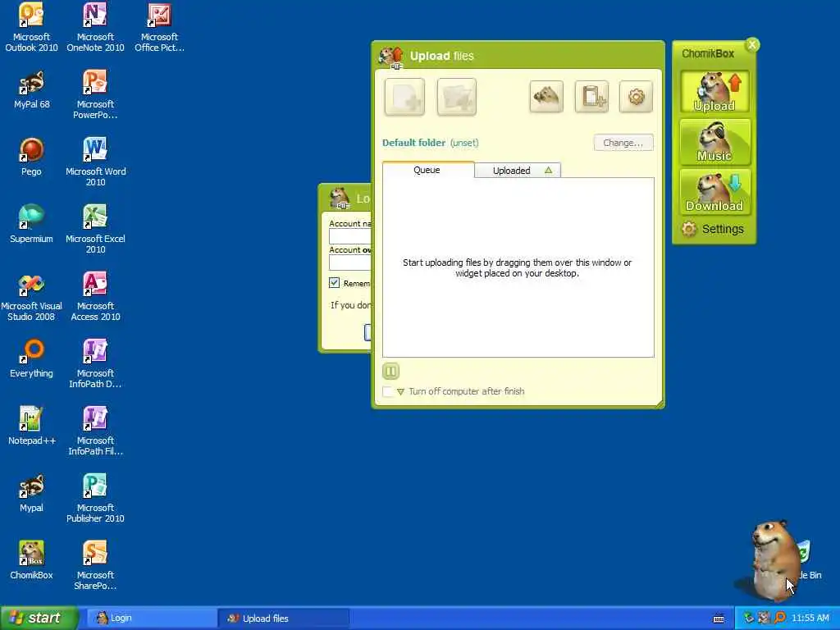Open Microsoft Publisher 2010 desktop icon

point(95,498)
